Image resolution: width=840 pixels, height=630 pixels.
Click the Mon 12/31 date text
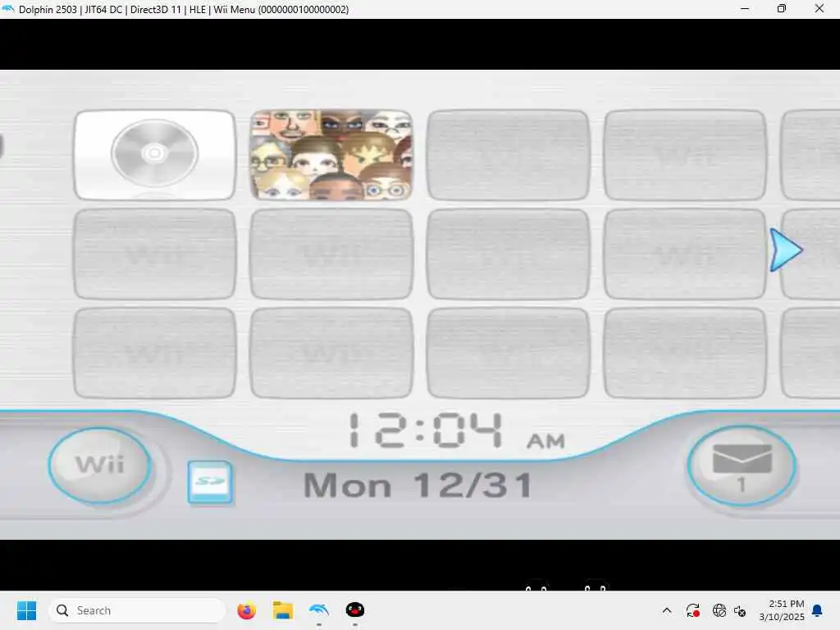418,486
